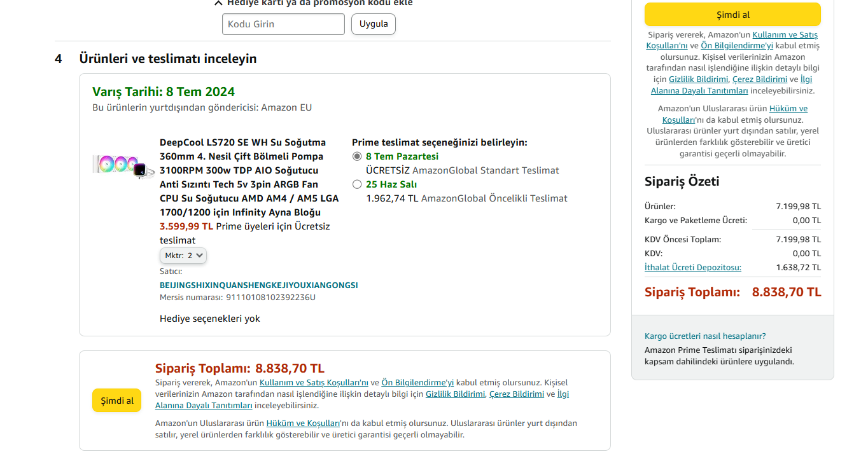Viewport: 868px width, 454px height.
Task: Open bottom Çerez Bildirimi link
Action: pos(517,394)
